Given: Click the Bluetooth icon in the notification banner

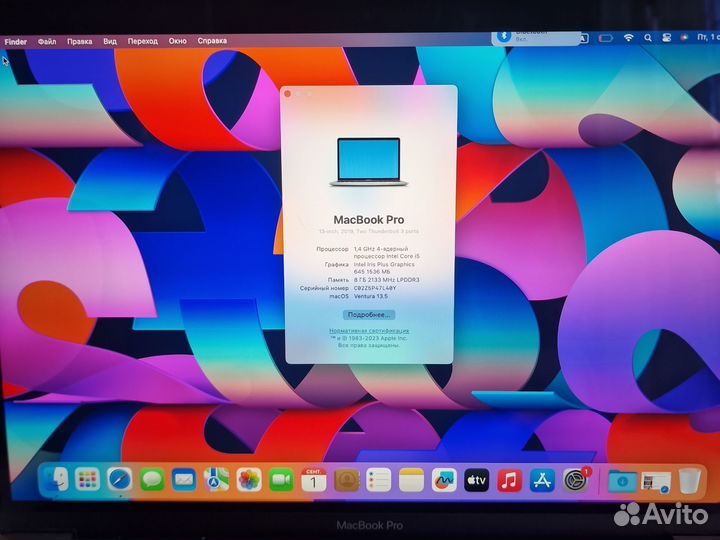Looking at the screenshot, I should point(504,36).
